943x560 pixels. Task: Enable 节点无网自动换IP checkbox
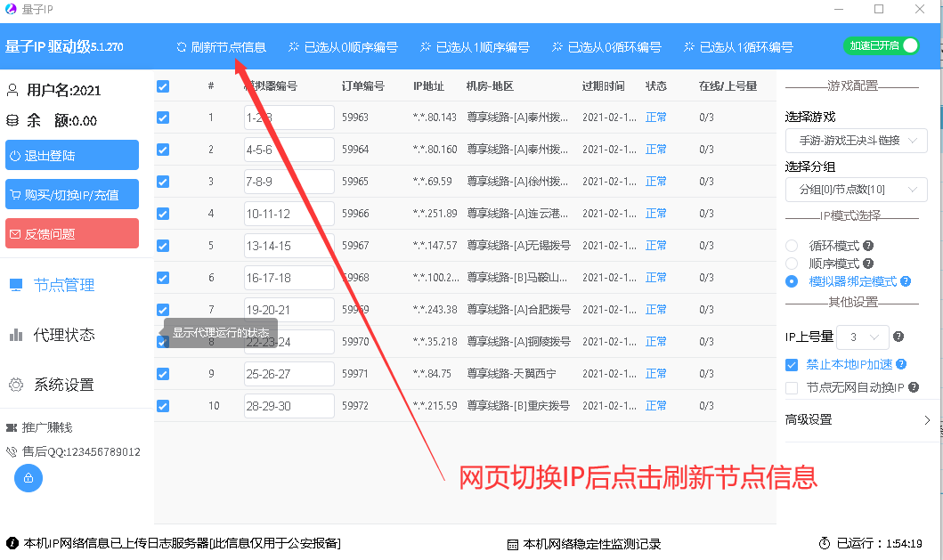pos(792,387)
